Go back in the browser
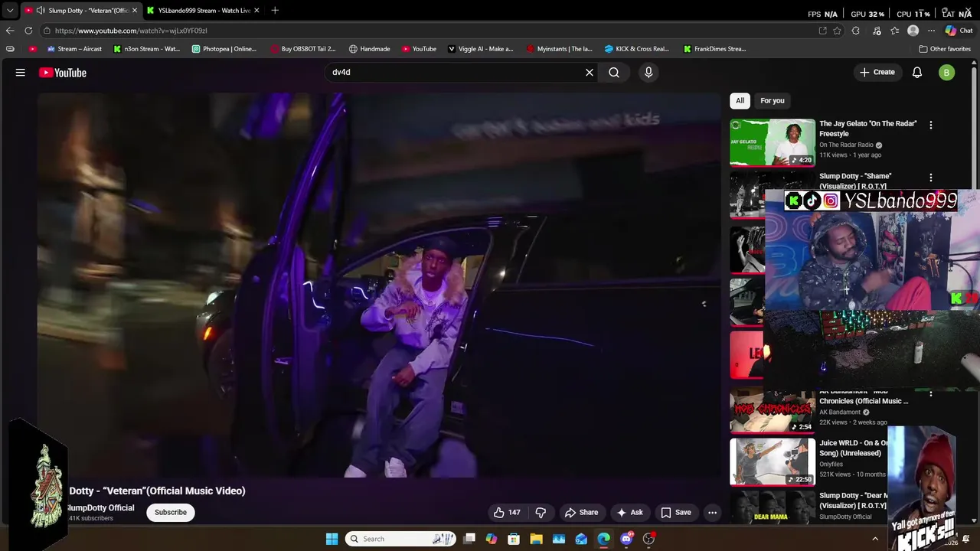The image size is (980, 551). tap(10, 31)
